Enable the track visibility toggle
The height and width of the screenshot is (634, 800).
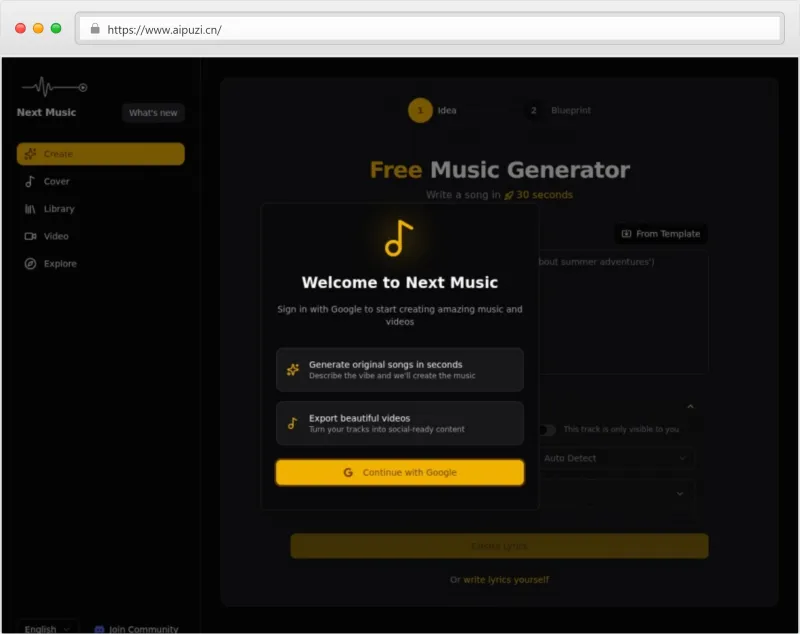(x=549, y=428)
